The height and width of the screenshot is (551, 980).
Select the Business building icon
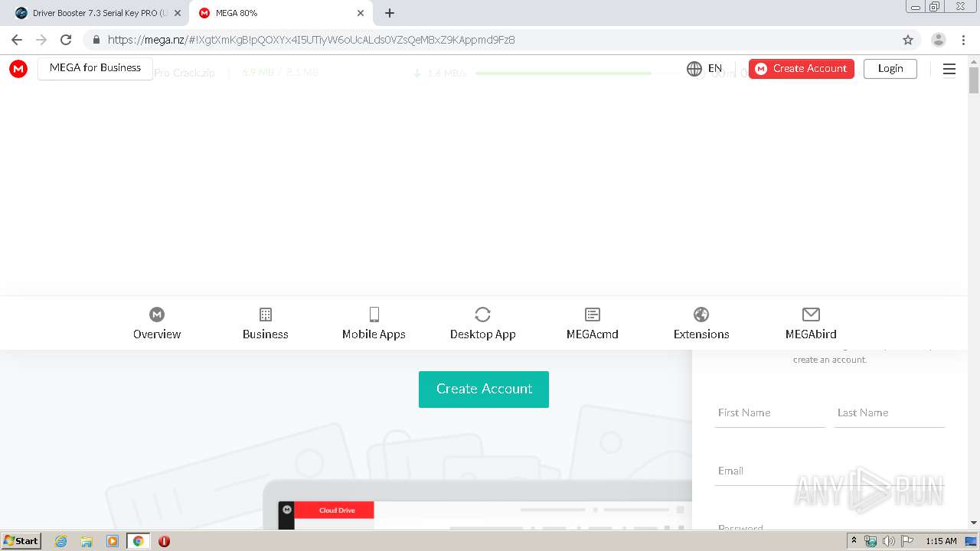coord(266,315)
